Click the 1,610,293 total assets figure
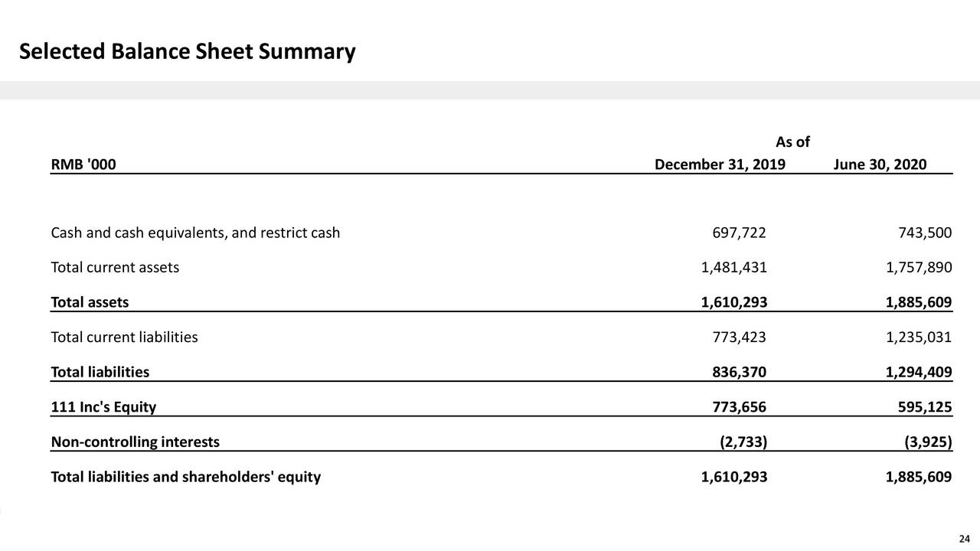The width and height of the screenshot is (980, 551). [733, 302]
